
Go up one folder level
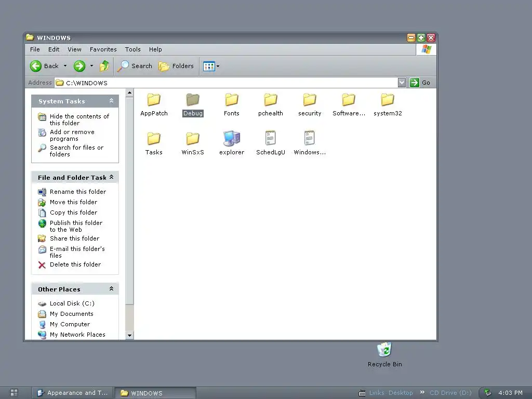[x=104, y=66]
